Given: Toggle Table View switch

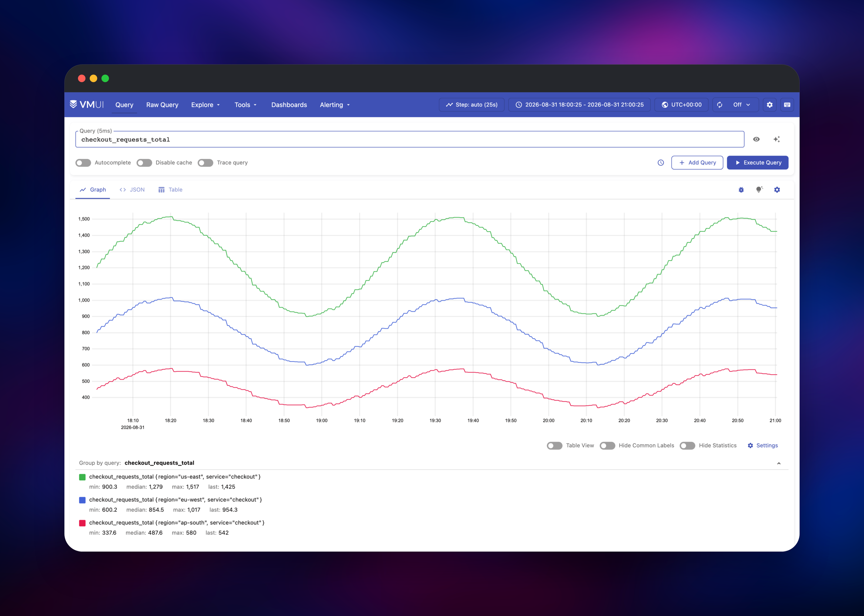Looking at the screenshot, I should (x=554, y=446).
